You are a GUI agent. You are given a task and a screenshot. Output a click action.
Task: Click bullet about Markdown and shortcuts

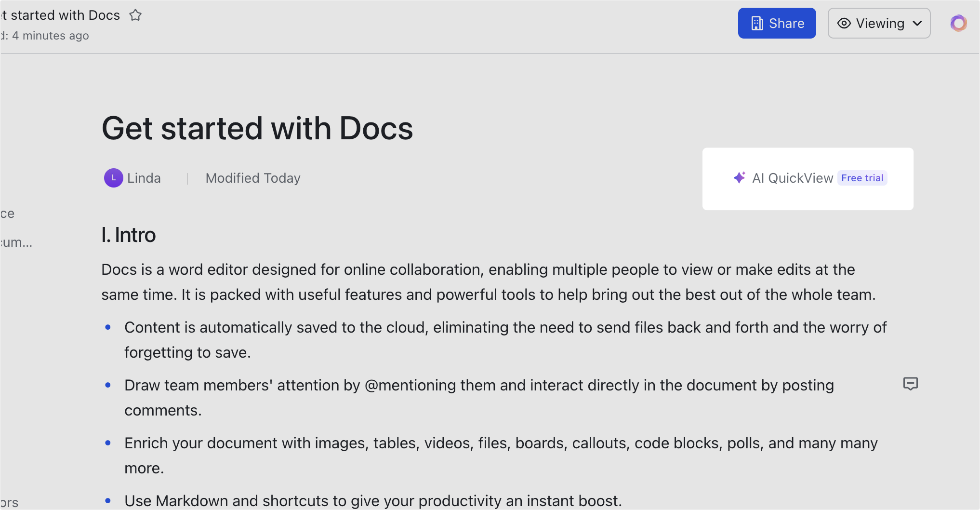pos(373,501)
